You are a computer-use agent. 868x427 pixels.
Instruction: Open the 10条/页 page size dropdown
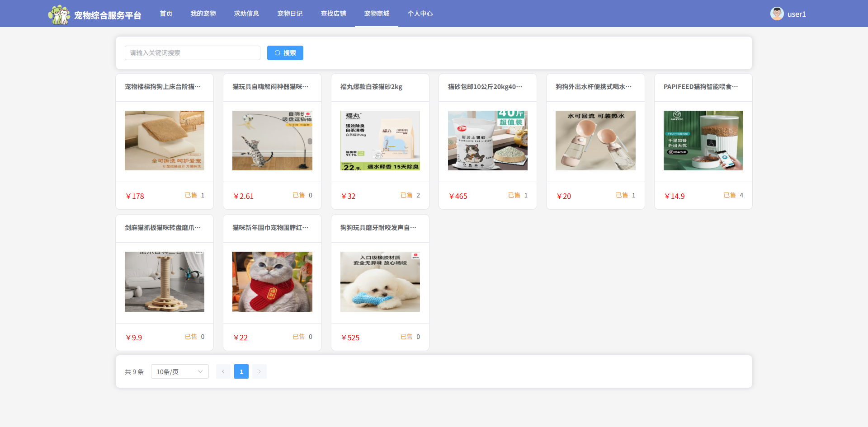pyautogui.click(x=180, y=371)
